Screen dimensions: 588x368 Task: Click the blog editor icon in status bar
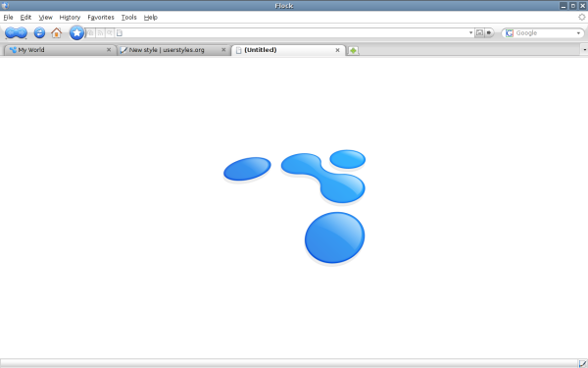point(582,363)
